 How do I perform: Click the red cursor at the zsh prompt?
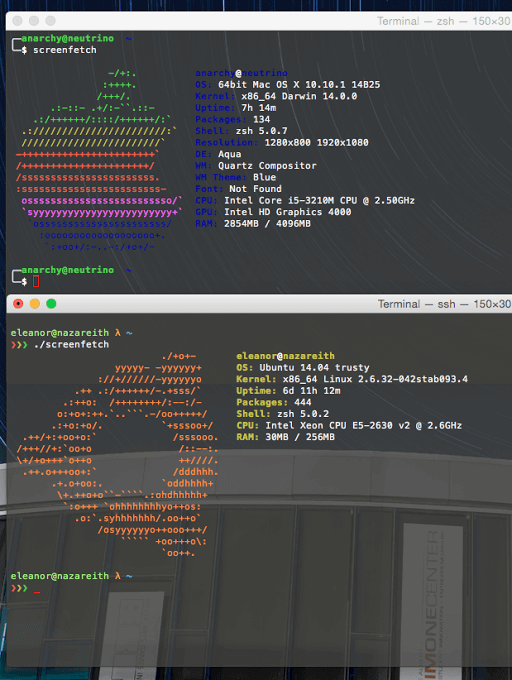36,281
